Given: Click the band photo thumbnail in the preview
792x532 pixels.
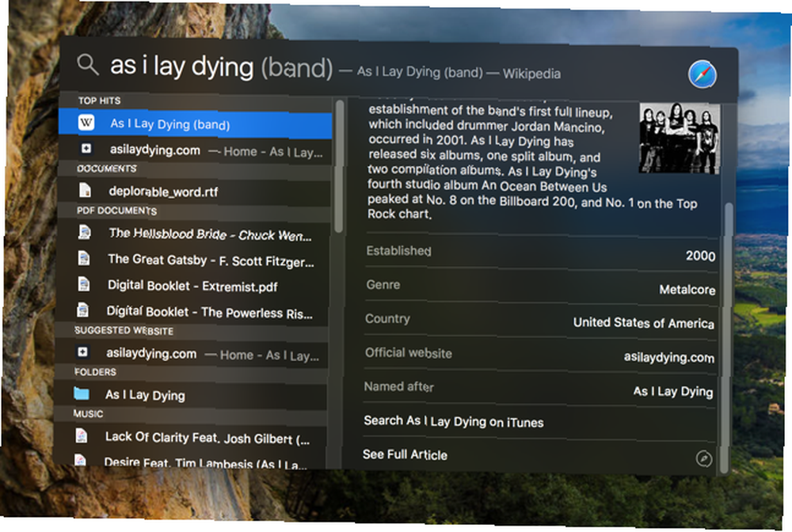Looking at the screenshot, I should point(680,139).
